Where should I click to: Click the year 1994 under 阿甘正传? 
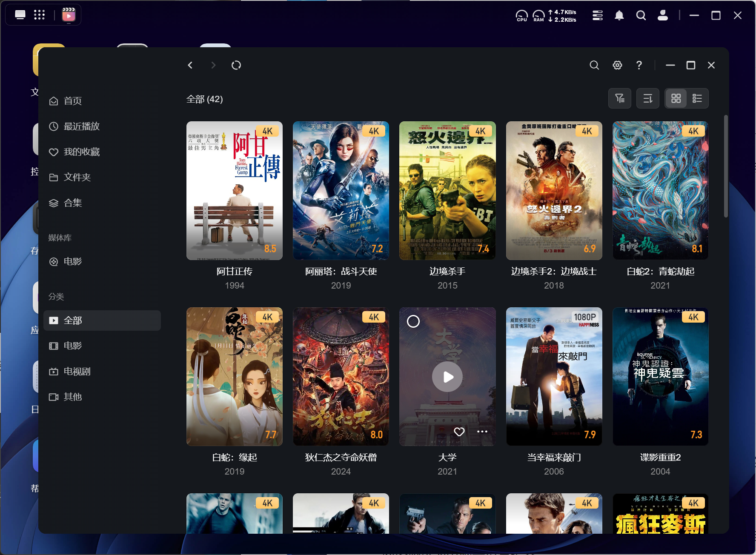(235, 286)
